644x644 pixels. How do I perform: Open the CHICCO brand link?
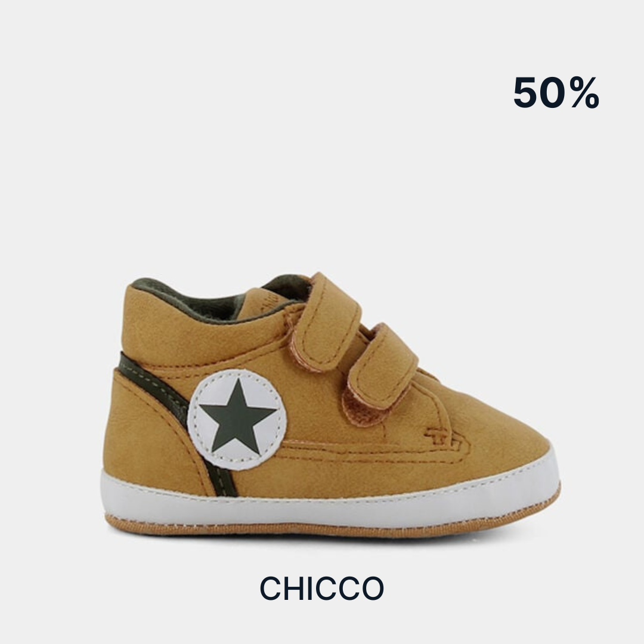coord(322,588)
